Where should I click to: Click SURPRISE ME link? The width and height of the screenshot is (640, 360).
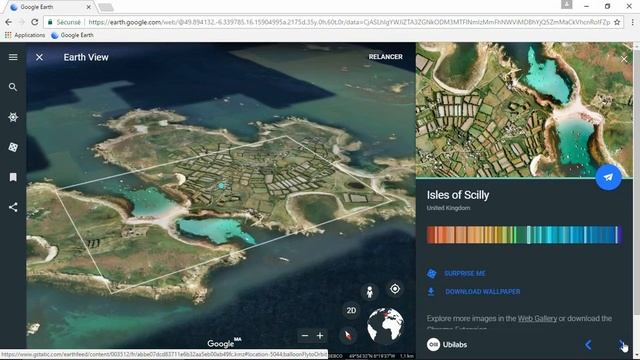coord(465,273)
